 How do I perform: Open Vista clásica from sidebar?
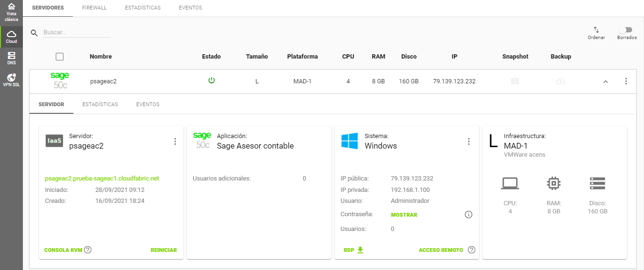click(x=11, y=13)
